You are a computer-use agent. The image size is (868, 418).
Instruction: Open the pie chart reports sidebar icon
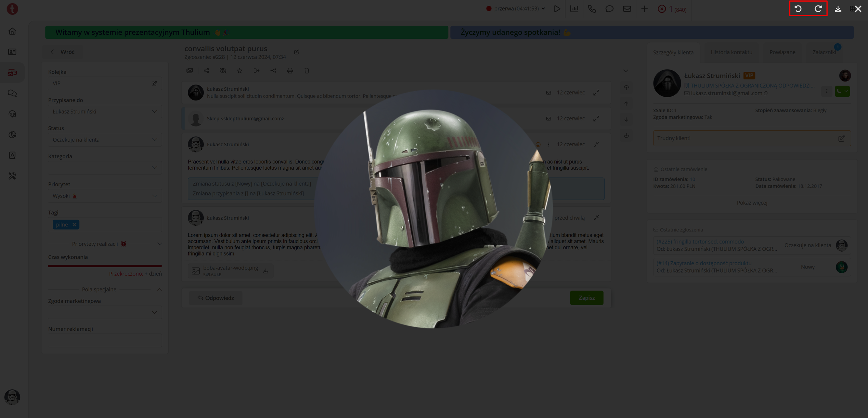(x=12, y=135)
